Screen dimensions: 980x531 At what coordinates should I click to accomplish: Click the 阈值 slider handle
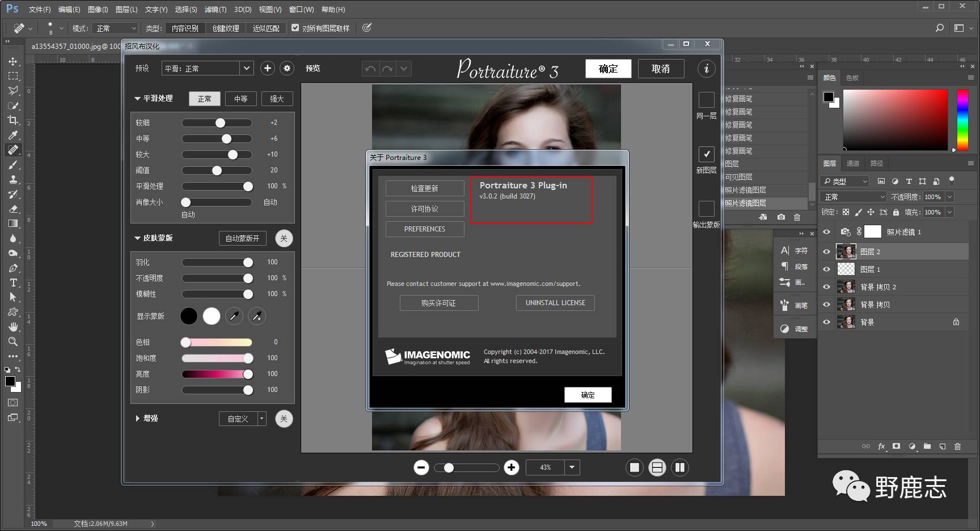217,170
